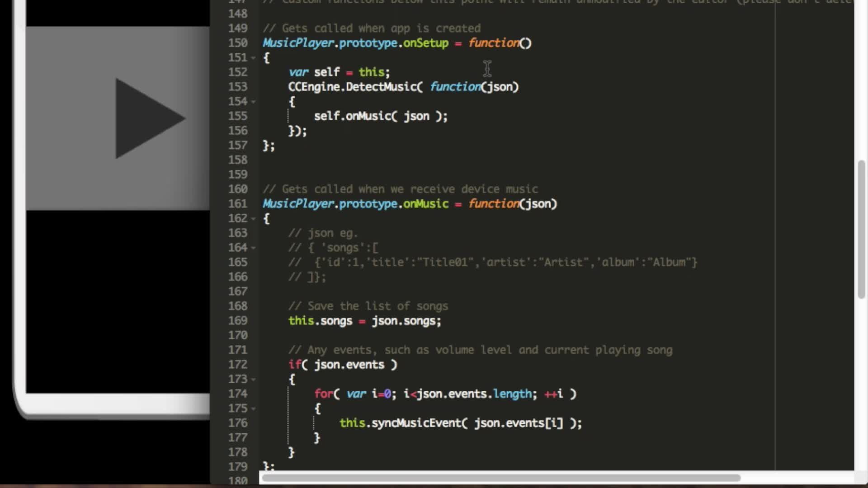Select line number 150 in the gutter
868x488 pixels.
click(239, 43)
